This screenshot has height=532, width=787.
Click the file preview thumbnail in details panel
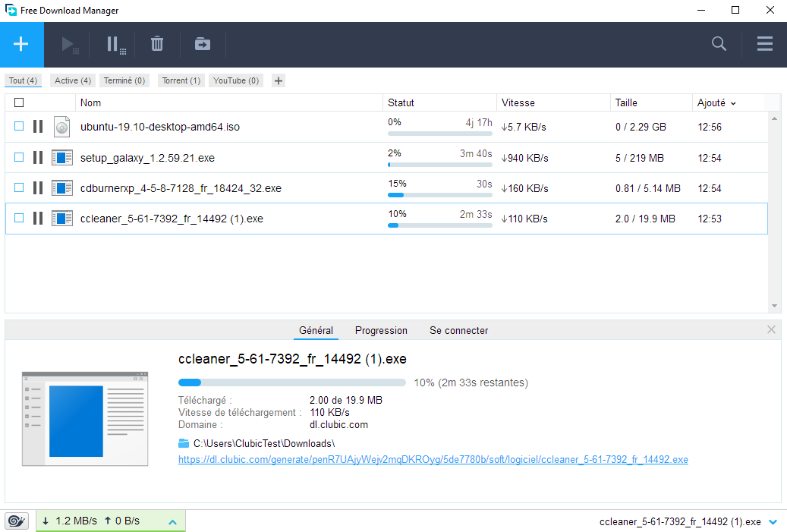[85, 419]
